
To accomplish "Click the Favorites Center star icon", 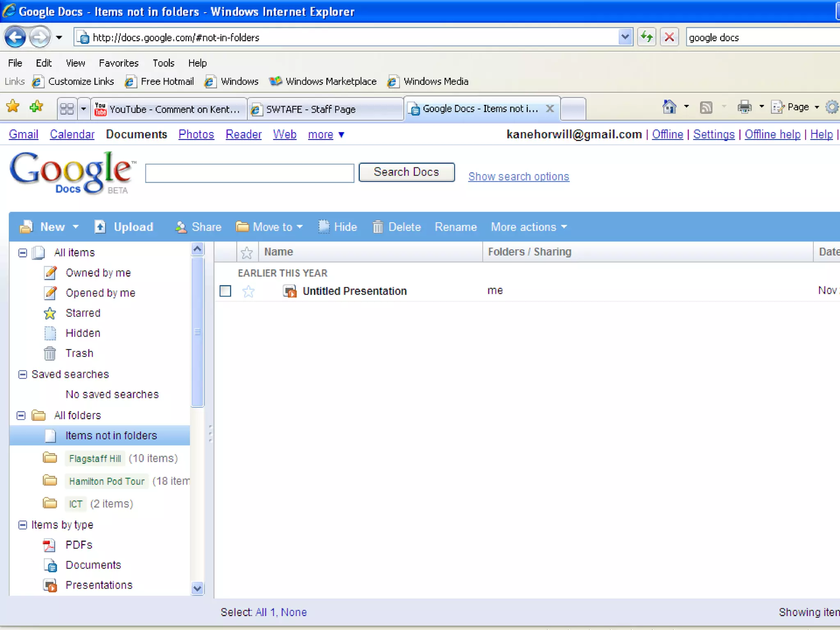I will point(13,107).
